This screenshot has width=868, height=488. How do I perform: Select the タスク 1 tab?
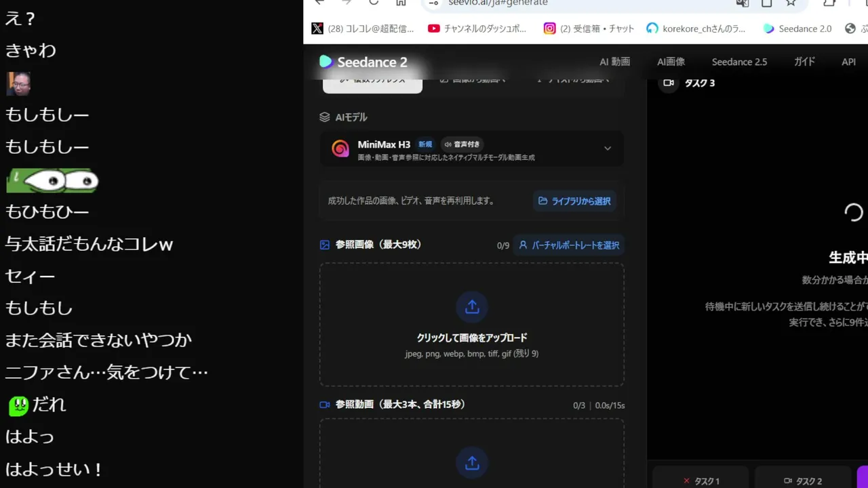(701, 481)
